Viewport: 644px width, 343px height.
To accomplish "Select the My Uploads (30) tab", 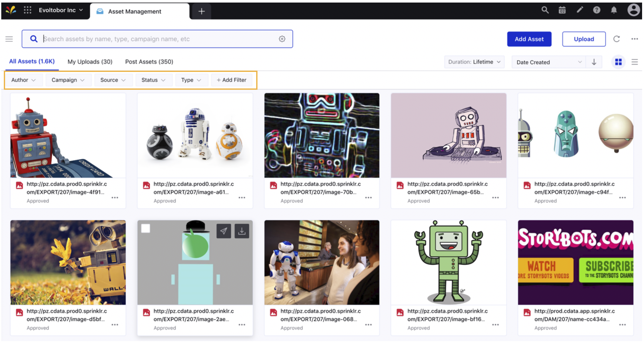I will (90, 62).
